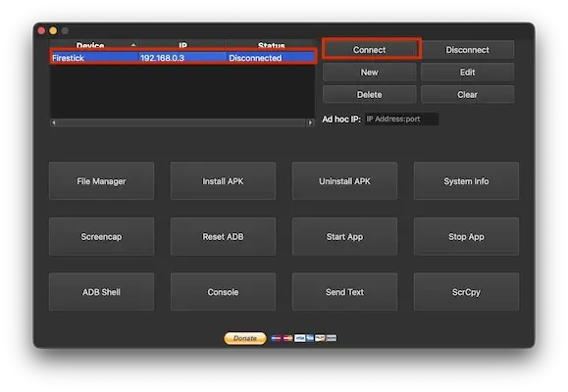Launch ScrCpy
Viewport: 568px width, 392px height.
[x=466, y=292]
